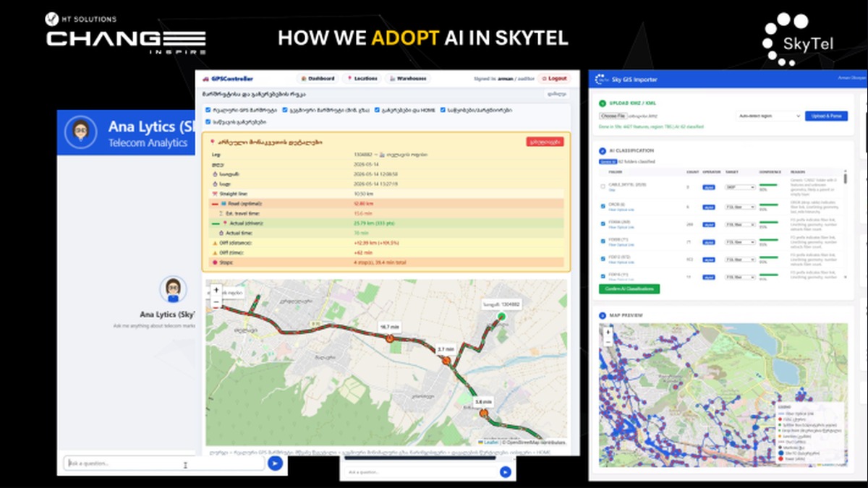The height and width of the screenshot is (488, 868).
Task: Click the Actual time stopwatch icon
Action: tap(221, 233)
